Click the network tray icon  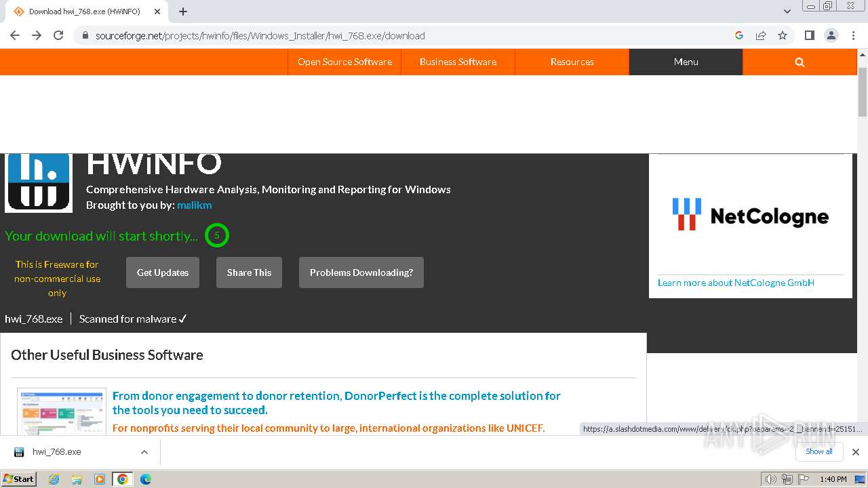point(787,479)
